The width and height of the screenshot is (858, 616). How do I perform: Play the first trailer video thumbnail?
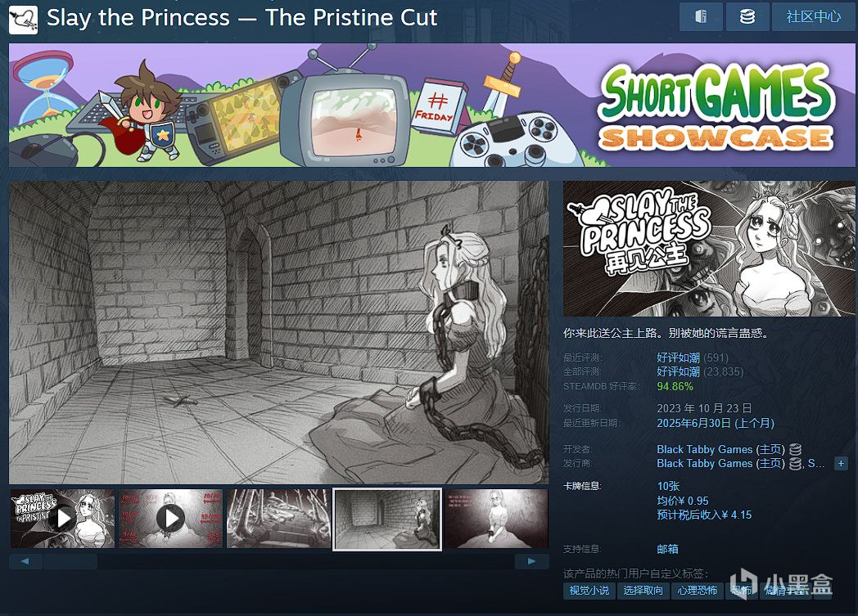point(62,518)
